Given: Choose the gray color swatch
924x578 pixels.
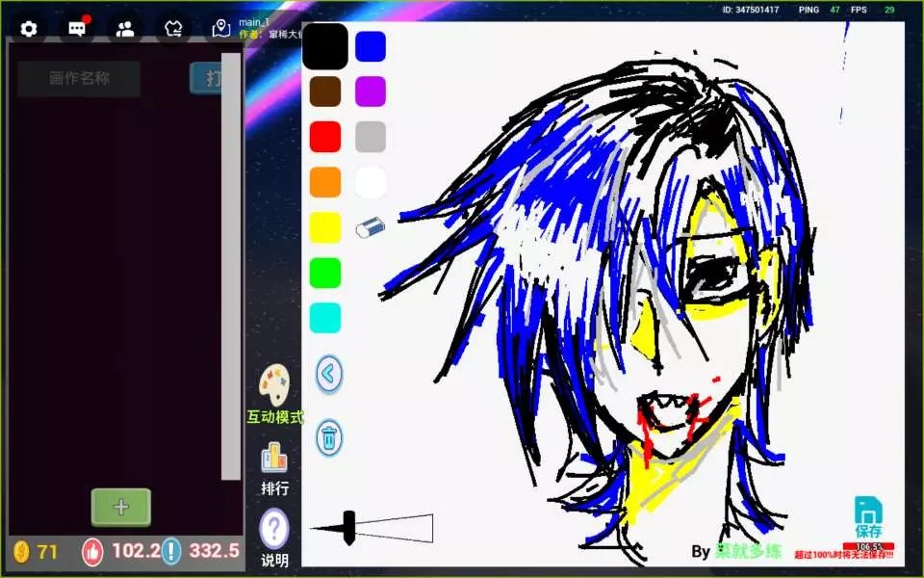Looking at the screenshot, I should (x=371, y=137).
